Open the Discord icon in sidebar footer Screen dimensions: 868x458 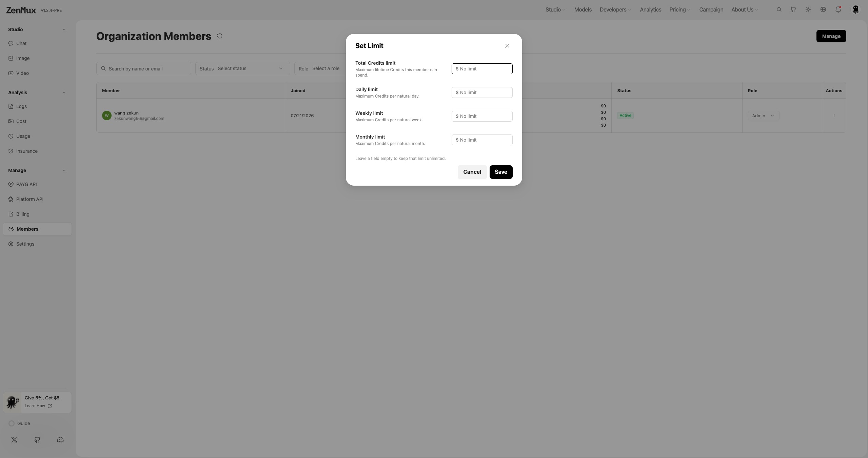[60, 440]
